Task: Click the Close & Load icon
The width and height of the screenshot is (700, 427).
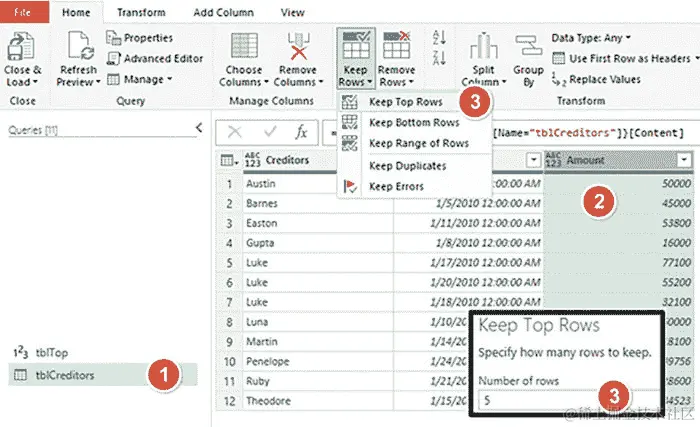Action: coord(21,46)
